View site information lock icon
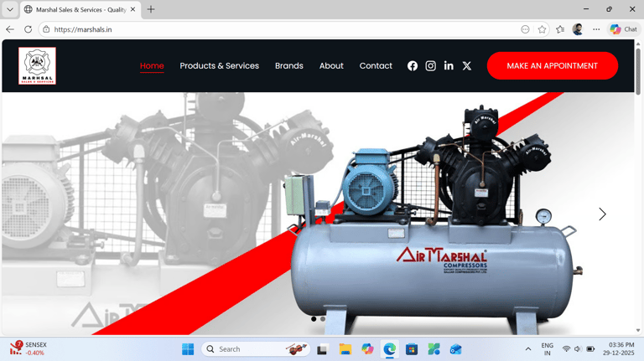The width and height of the screenshot is (644, 361). pyautogui.click(x=46, y=29)
